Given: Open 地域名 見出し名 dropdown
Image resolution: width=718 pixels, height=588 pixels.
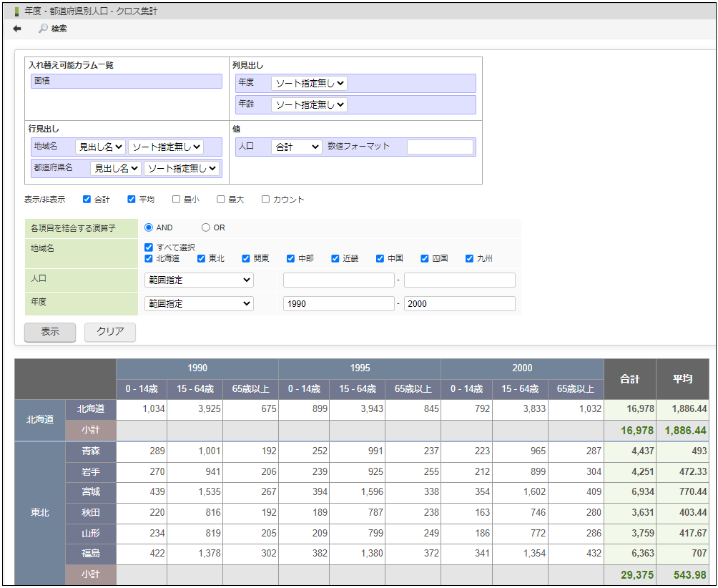Looking at the screenshot, I should coord(100,147).
